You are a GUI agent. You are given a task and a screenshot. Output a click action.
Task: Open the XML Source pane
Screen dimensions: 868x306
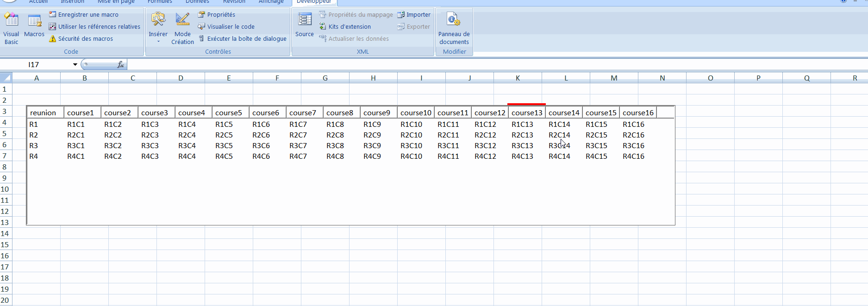[304, 25]
